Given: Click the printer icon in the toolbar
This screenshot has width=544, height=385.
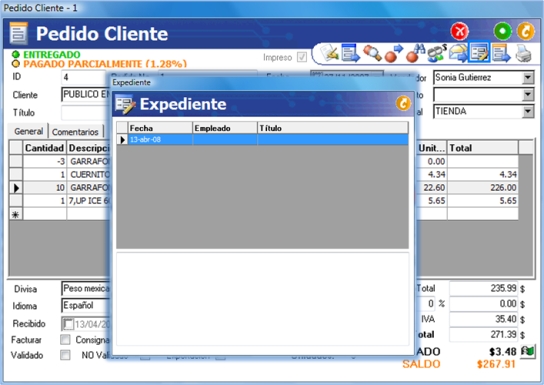Looking at the screenshot, I should 523,53.
